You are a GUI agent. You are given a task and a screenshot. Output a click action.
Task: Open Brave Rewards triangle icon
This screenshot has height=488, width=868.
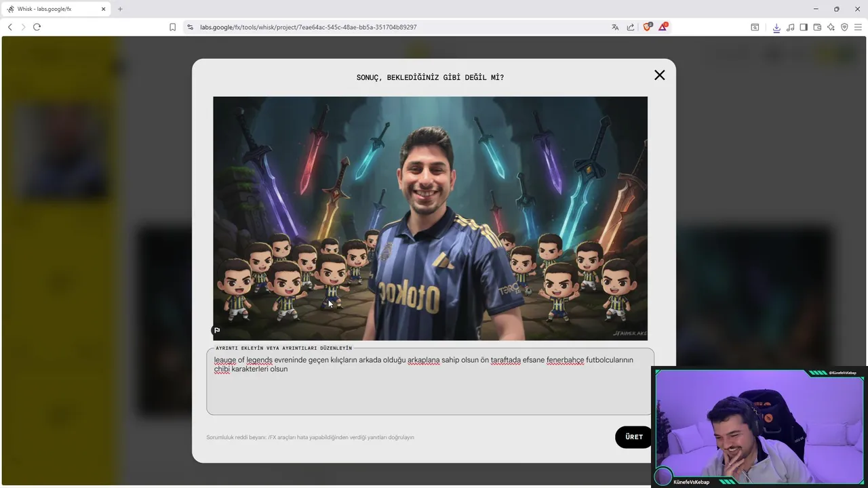[663, 27]
